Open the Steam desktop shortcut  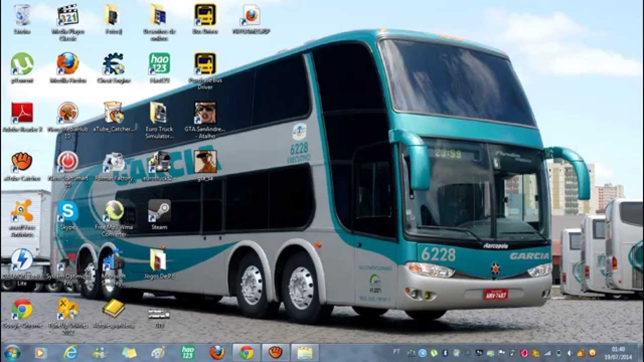(159, 215)
